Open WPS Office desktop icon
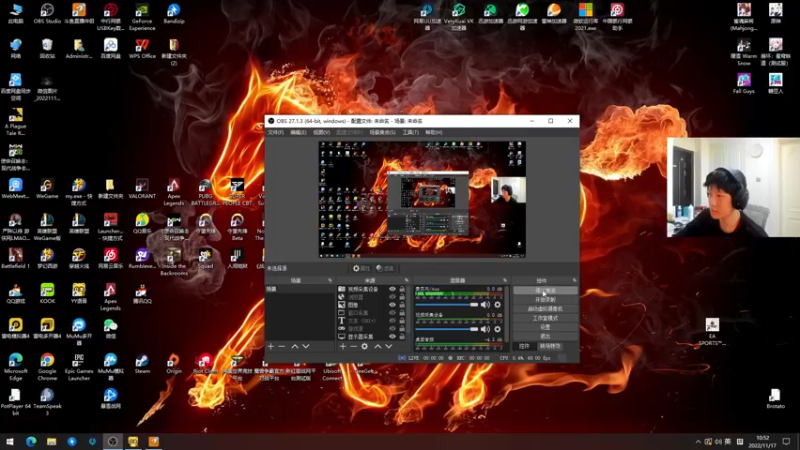The width and height of the screenshot is (800, 450). tap(142, 48)
